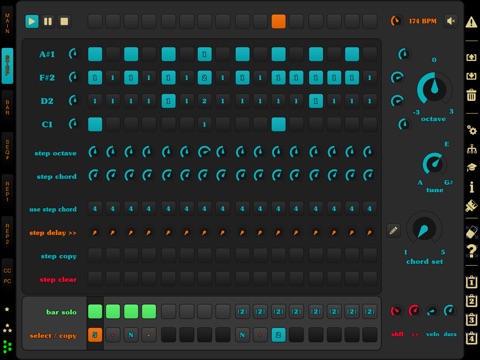Stop playback with the stop button

tap(64, 22)
